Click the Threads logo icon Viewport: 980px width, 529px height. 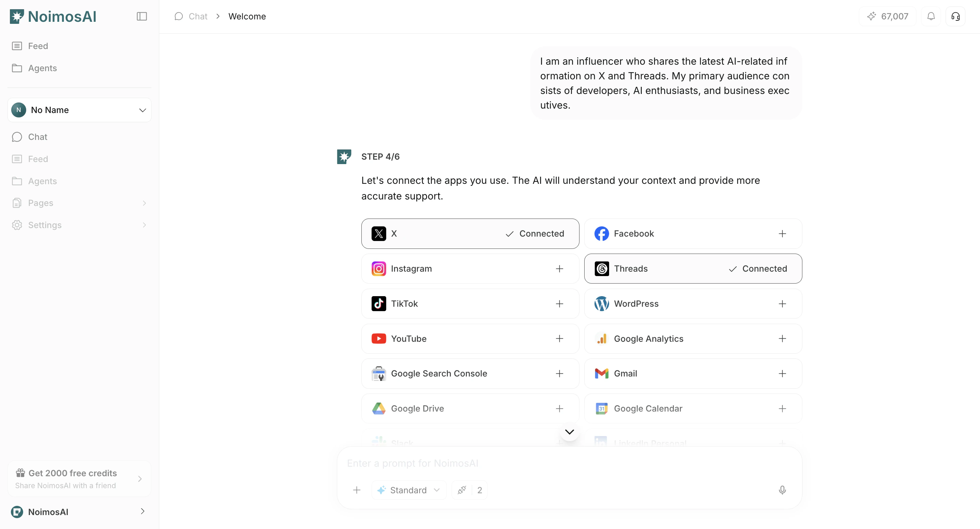point(602,269)
